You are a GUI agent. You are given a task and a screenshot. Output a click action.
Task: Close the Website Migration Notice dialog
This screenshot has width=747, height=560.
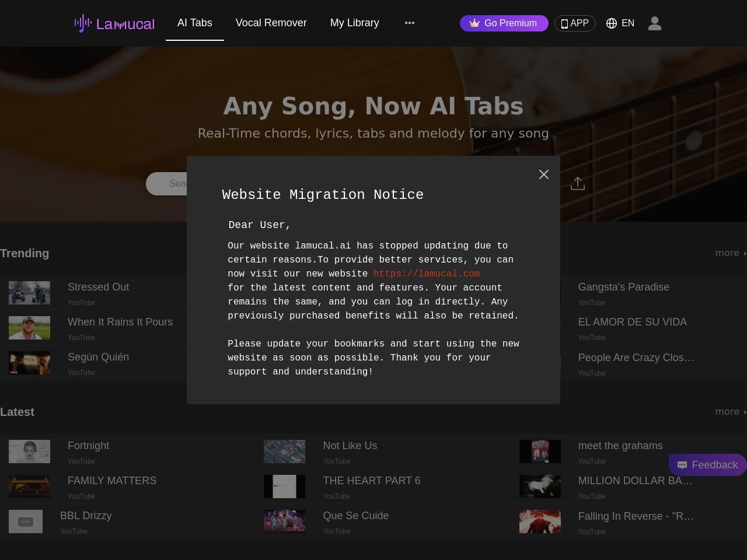coord(544,174)
